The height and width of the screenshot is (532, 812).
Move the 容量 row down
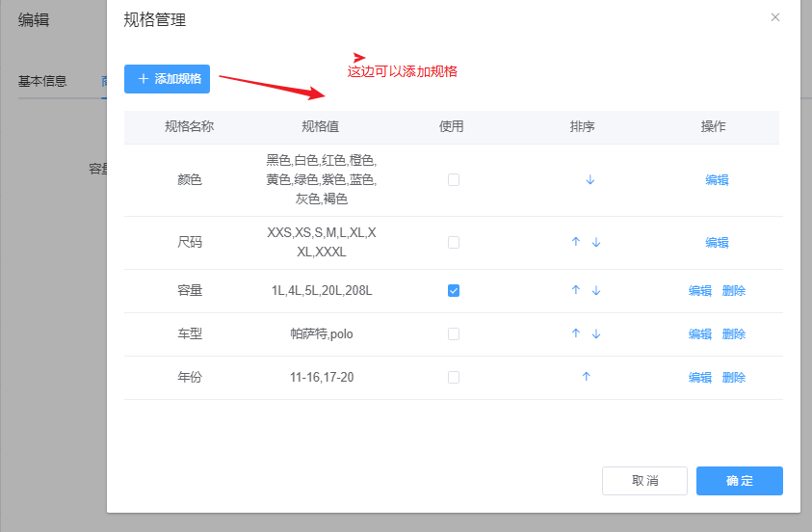pos(596,290)
